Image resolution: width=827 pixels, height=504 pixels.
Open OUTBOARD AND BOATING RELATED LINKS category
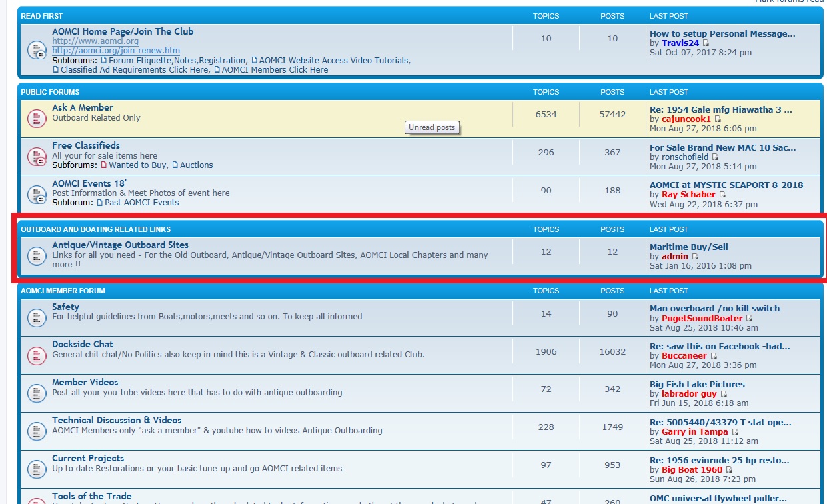(95, 229)
